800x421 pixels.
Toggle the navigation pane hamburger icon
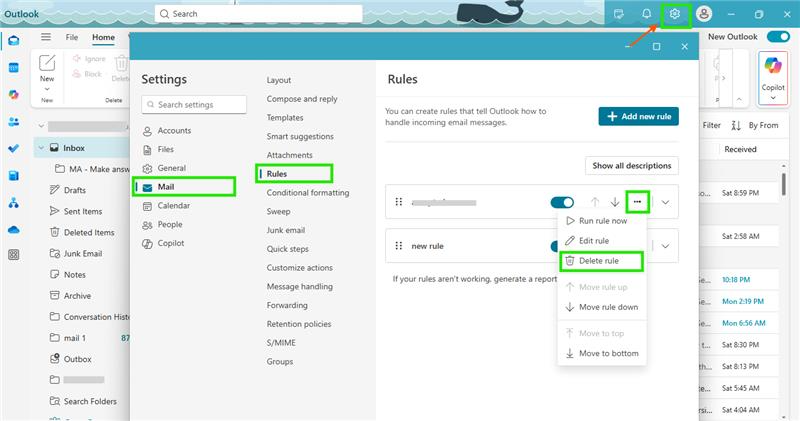tap(46, 37)
